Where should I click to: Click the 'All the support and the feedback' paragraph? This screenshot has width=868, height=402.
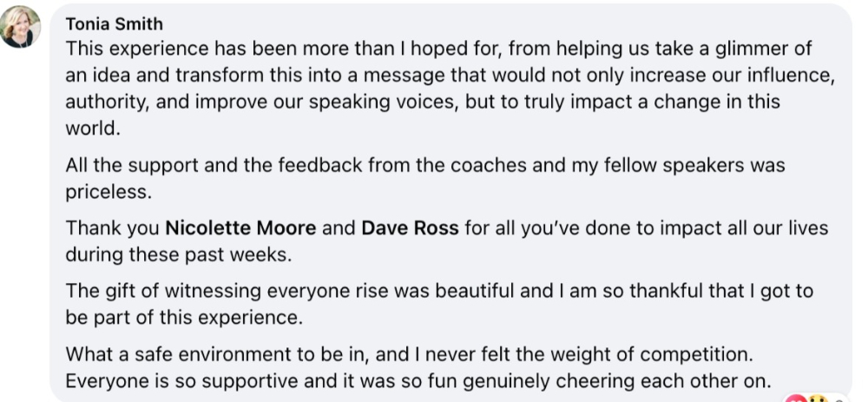click(x=425, y=178)
